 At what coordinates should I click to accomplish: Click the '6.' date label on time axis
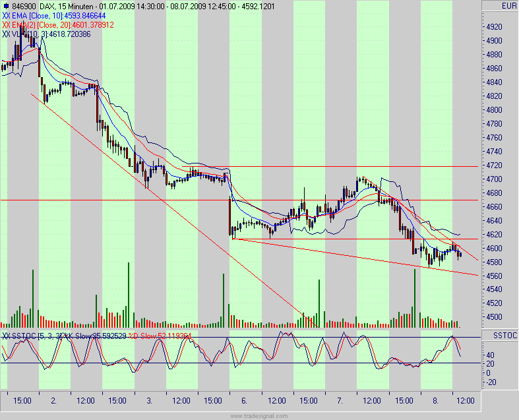pyautogui.click(x=244, y=401)
